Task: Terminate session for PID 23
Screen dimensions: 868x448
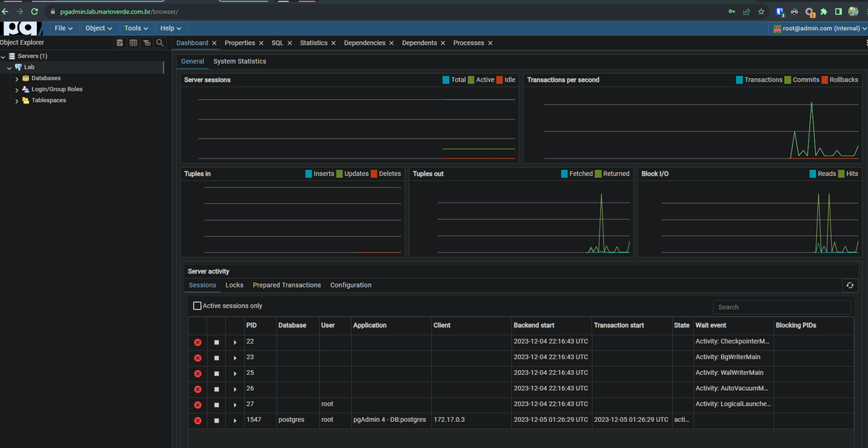Action: pyautogui.click(x=197, y=358)
